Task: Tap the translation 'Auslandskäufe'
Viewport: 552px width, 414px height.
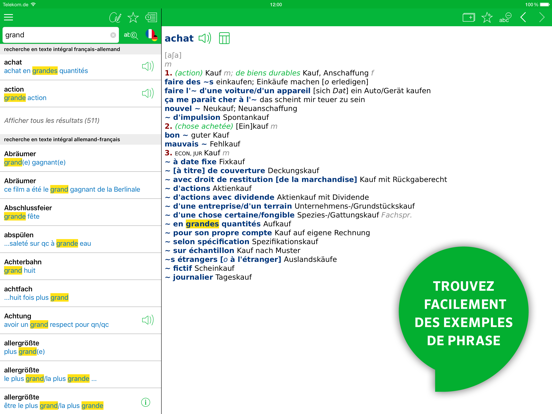Action: [310, 259]
